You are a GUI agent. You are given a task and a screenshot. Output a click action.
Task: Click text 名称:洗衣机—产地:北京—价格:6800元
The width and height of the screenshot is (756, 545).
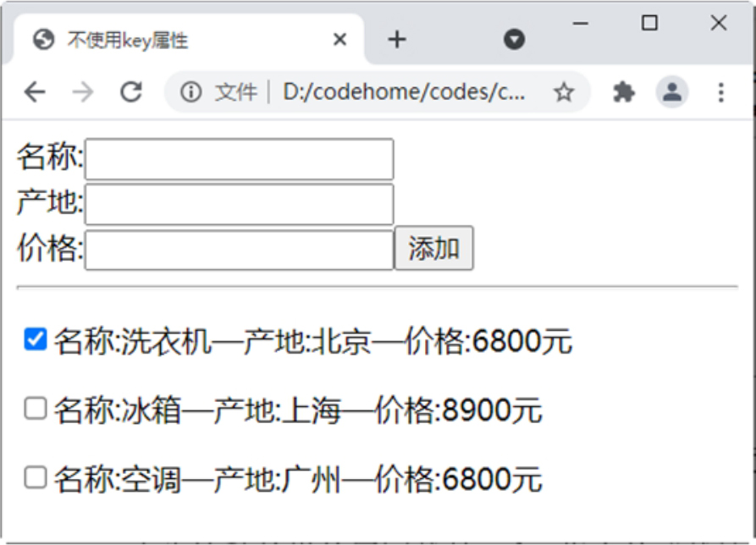coord(313,342)
